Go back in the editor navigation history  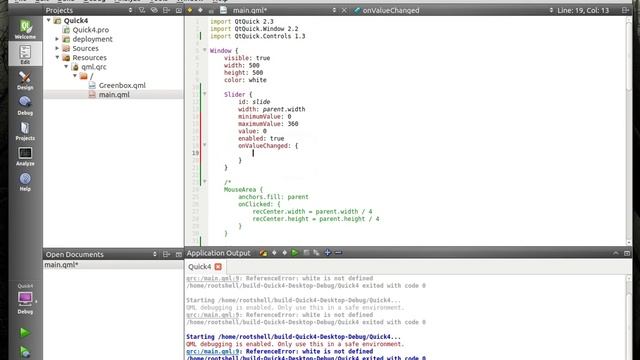pos(190,10)
